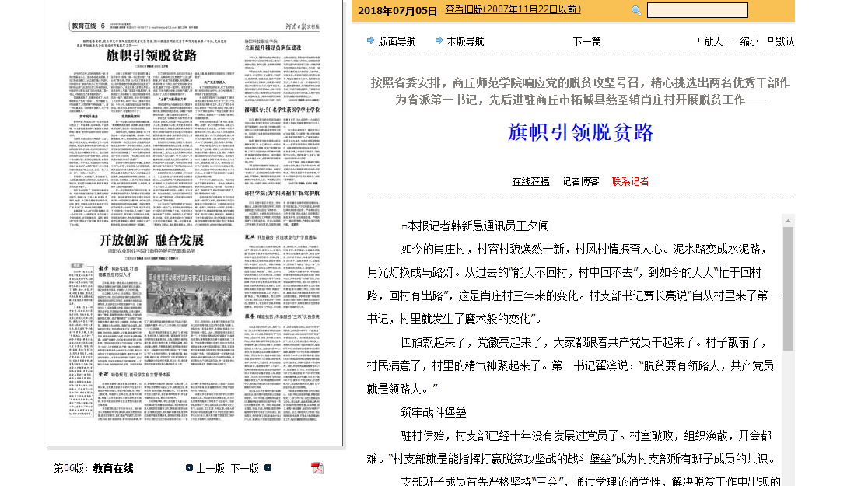Click 上一版 page link
This screenshot has width=868, height=486.
[x=210, y=468]
